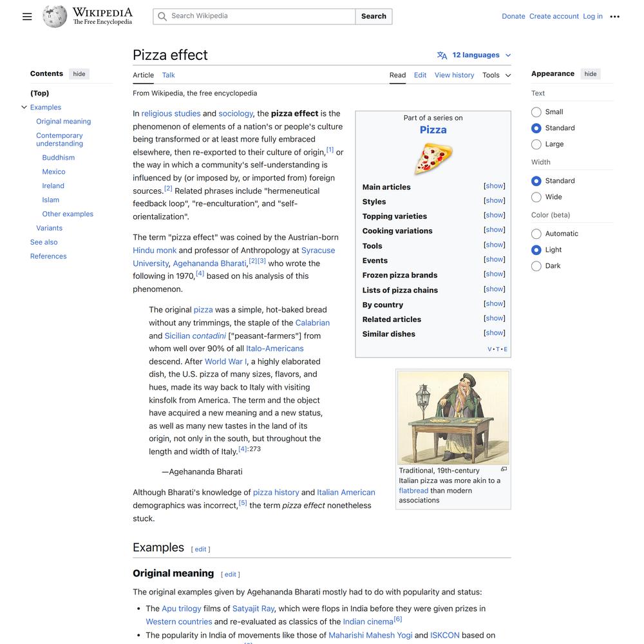Switch to the Talk tab
Screen dimensions: 644x644
tap(168, 75)
